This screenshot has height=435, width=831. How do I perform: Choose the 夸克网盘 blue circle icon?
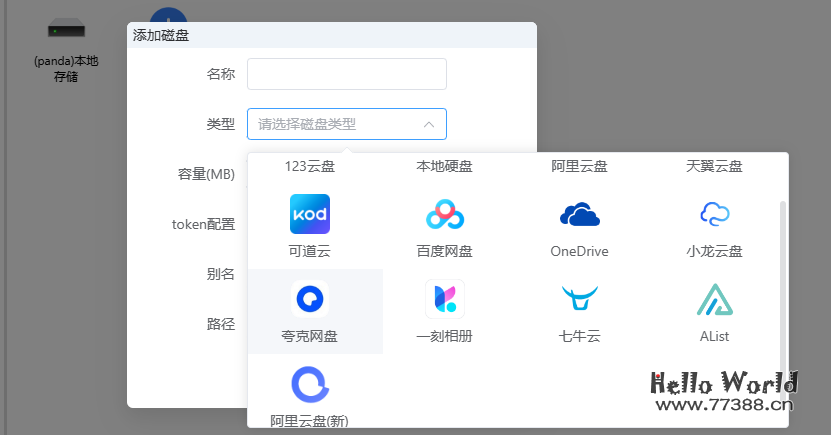310,299
